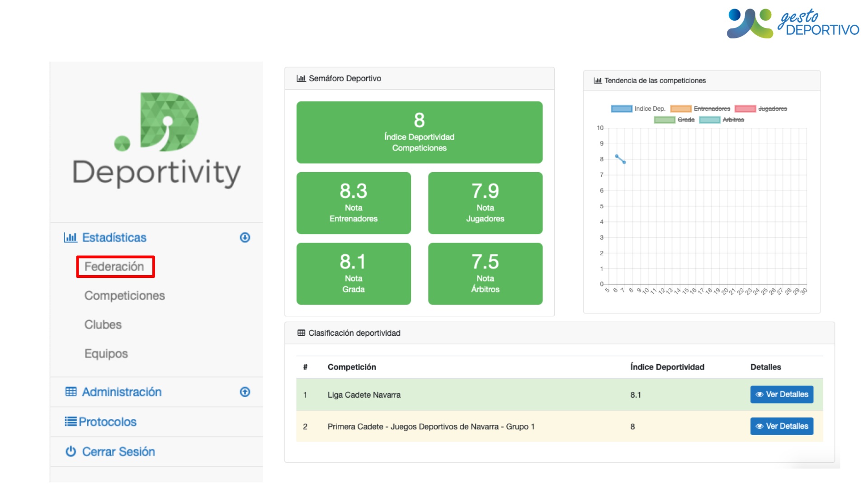This screenshot has width=868, height=488.
Task: Collapse the Estadísticas section arrow
Action: pyautogui.click(x=245, y=238)
